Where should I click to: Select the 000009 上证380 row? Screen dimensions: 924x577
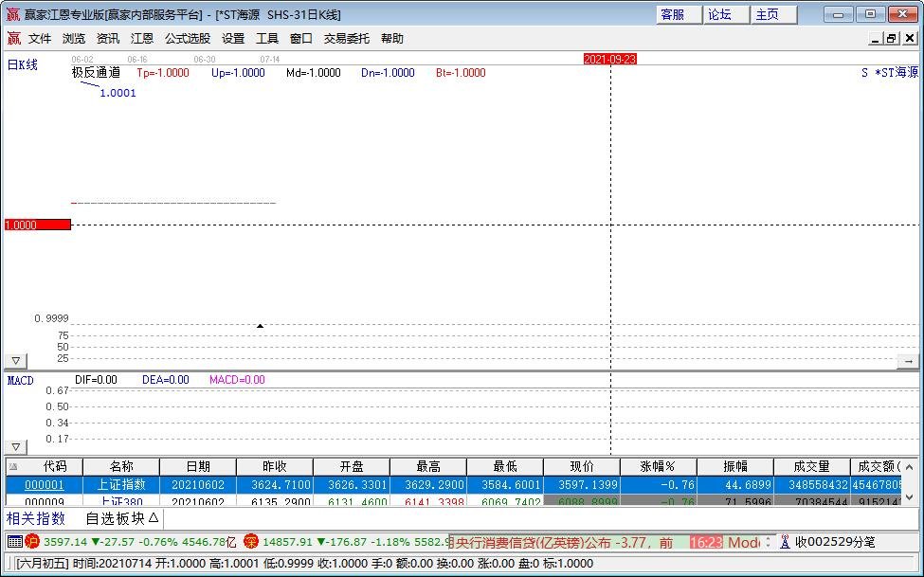click(454, 501)
